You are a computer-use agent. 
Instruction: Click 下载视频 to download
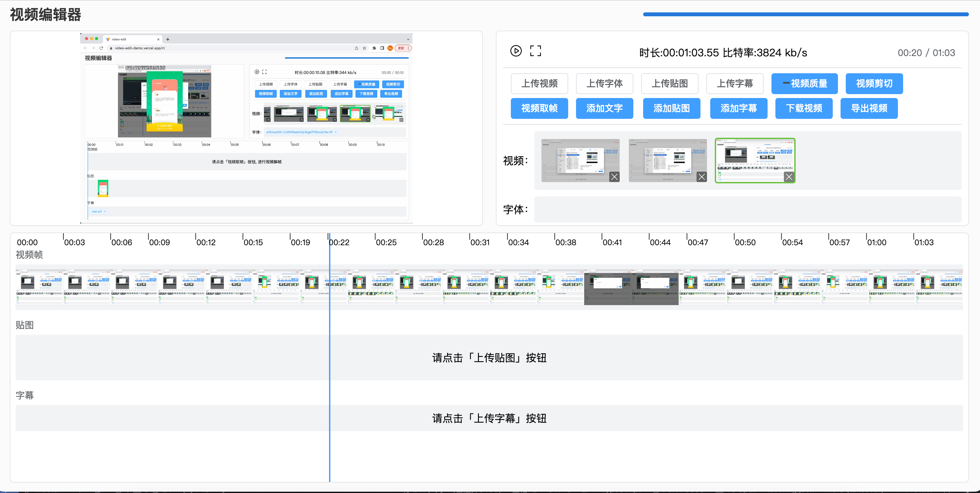coord(803,108)
